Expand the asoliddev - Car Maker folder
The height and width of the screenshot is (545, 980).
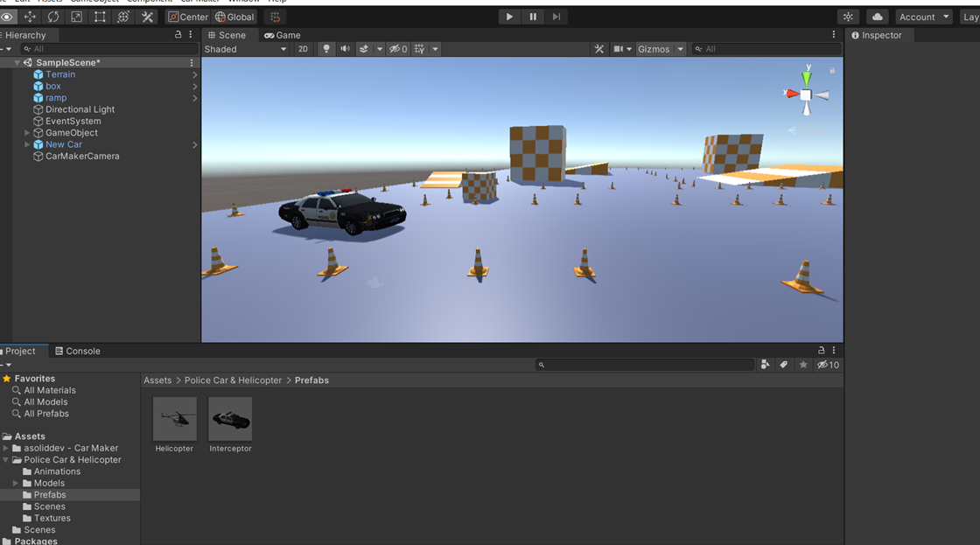click(x=5, y=448)
